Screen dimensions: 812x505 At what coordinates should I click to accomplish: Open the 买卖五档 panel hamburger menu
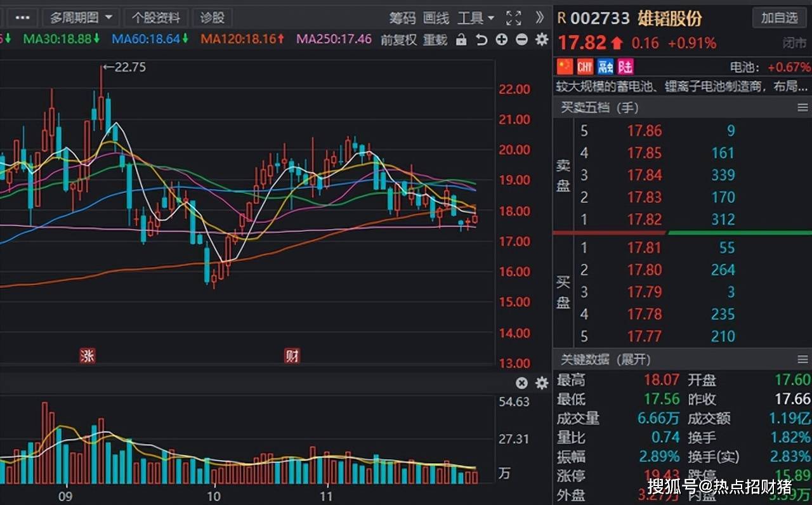pyautogui.click(x=802, y=108)
